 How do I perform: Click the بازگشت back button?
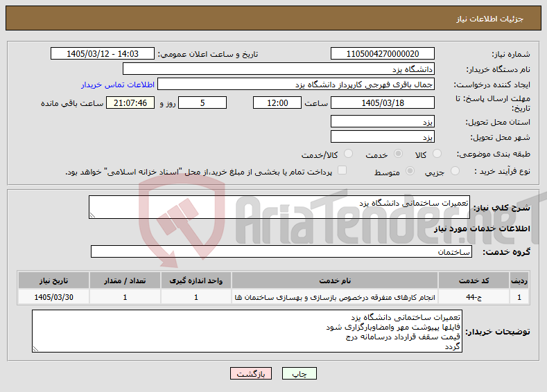[x=251, y=373]
